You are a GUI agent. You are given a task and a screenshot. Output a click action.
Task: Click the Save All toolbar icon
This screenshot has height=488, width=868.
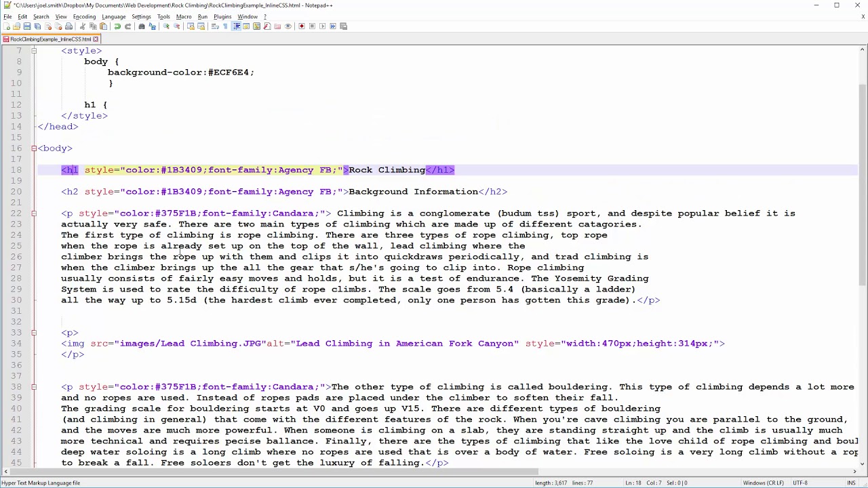[37, 26]
